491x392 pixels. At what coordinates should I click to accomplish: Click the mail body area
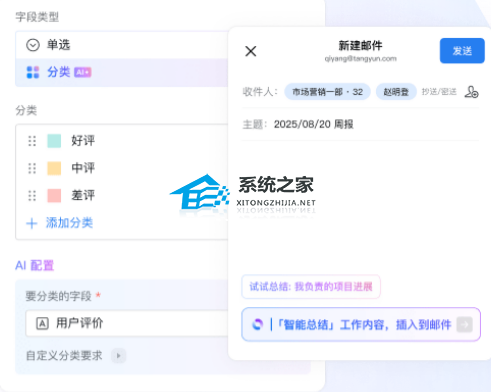360,207
